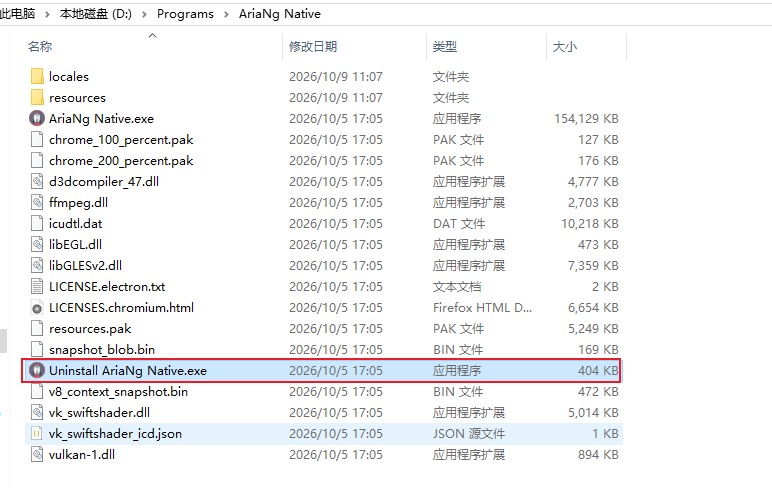
Task: Click the v8_context_snapshot.bin file icon
Action: click(37, 391)
